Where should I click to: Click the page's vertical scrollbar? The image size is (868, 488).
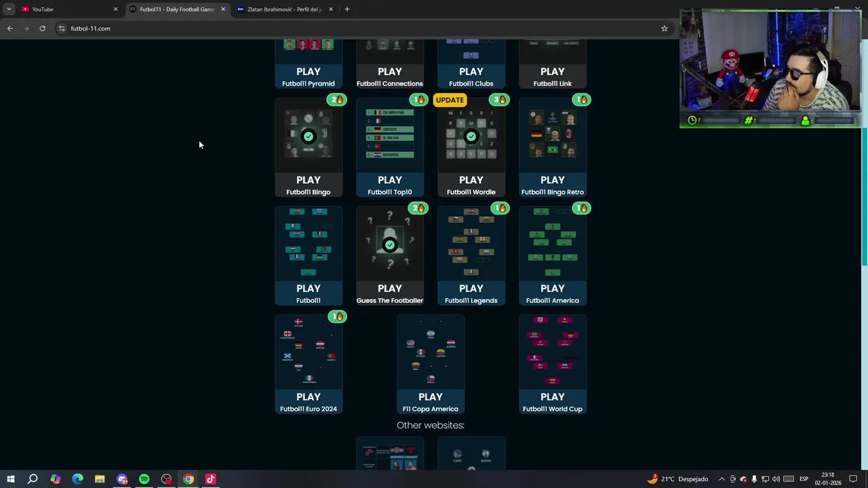tap(865, 197)
